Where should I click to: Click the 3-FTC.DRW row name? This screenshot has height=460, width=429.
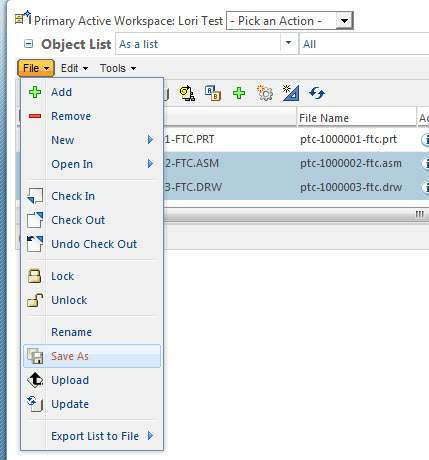pyautogui.click(x=193, y=187)
